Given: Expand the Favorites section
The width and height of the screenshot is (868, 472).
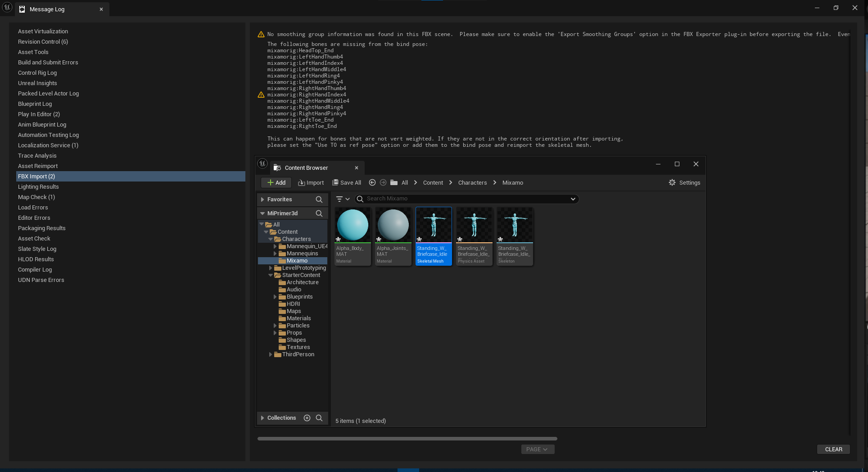Looking at the screenshot, I should click(x=262, y=200).
